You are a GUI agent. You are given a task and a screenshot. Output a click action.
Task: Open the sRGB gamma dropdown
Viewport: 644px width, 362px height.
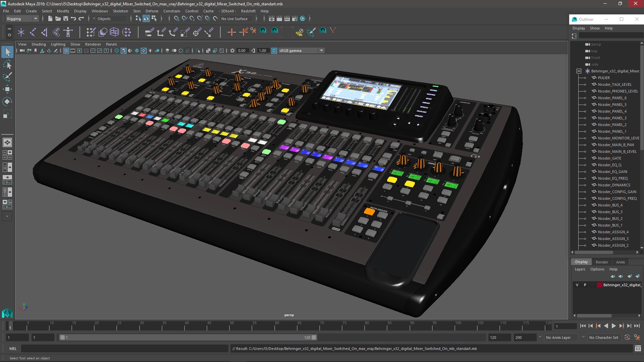(x=301, y=51)
